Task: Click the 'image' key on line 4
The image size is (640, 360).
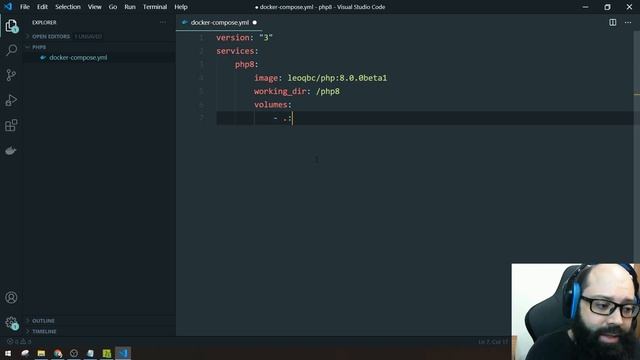Action: pos(266,78)
